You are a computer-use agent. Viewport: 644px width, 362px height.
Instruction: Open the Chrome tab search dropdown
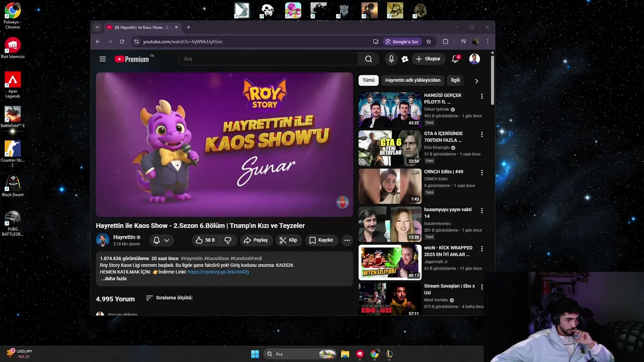[x=97, y=27]
